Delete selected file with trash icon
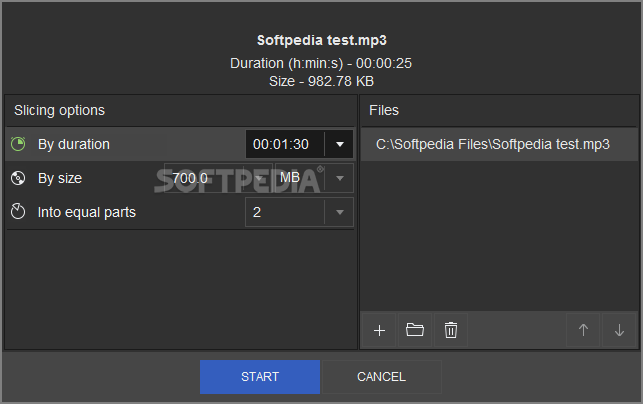Image resolution: width=643 pixels, height=404 pixels. (x=451, y=330)
